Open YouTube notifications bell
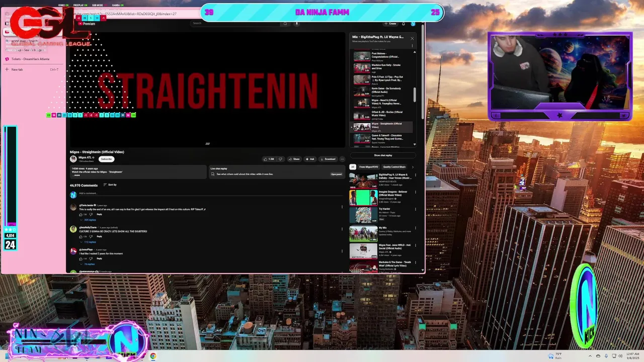Screen dimensions: 644x362 (x=403, y=24)
